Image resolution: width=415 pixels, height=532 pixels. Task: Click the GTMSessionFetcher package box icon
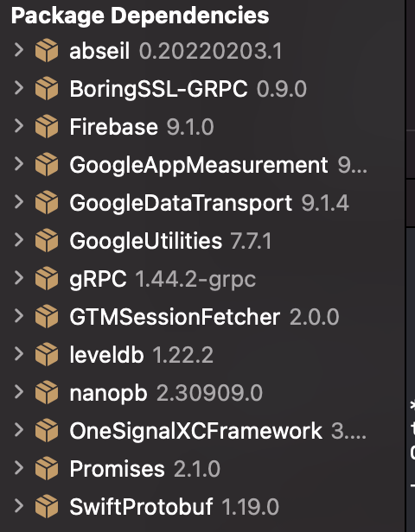tap(47, 317)
